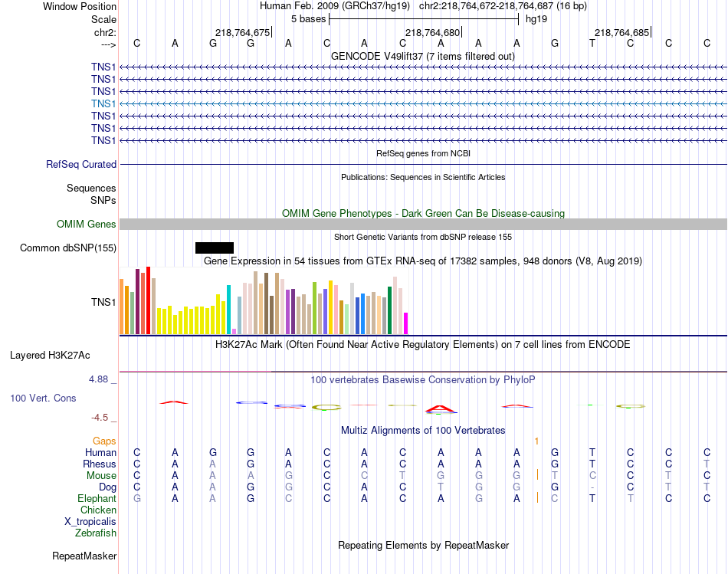Click the ---> sequence strand arrow label
The image size is (728, 574).
(x=109, y=44)
